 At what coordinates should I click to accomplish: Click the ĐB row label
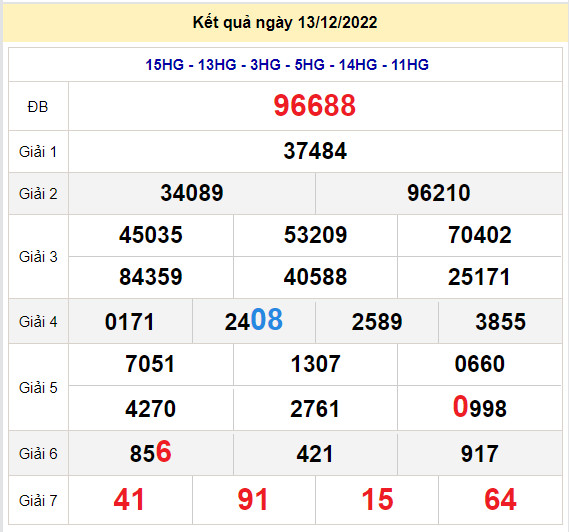tap(38, 107)
